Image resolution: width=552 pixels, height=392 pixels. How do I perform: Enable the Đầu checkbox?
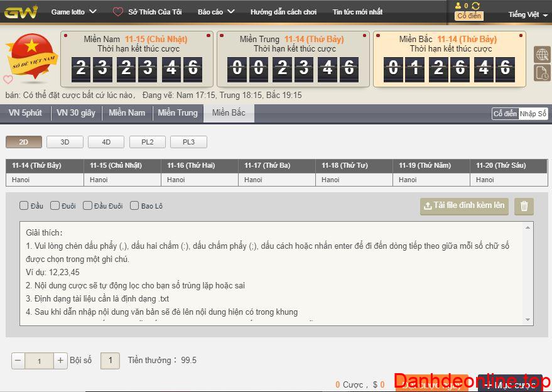click(24, 205)
